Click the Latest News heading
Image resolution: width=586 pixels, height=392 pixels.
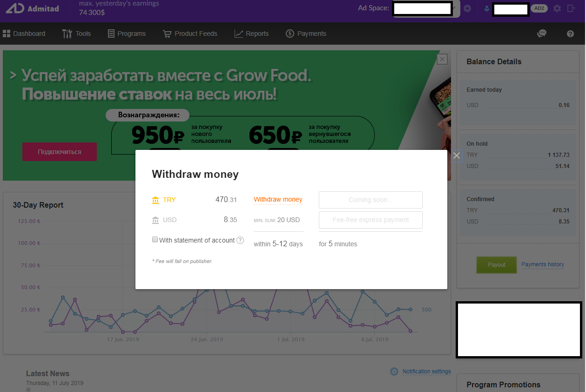47,373
